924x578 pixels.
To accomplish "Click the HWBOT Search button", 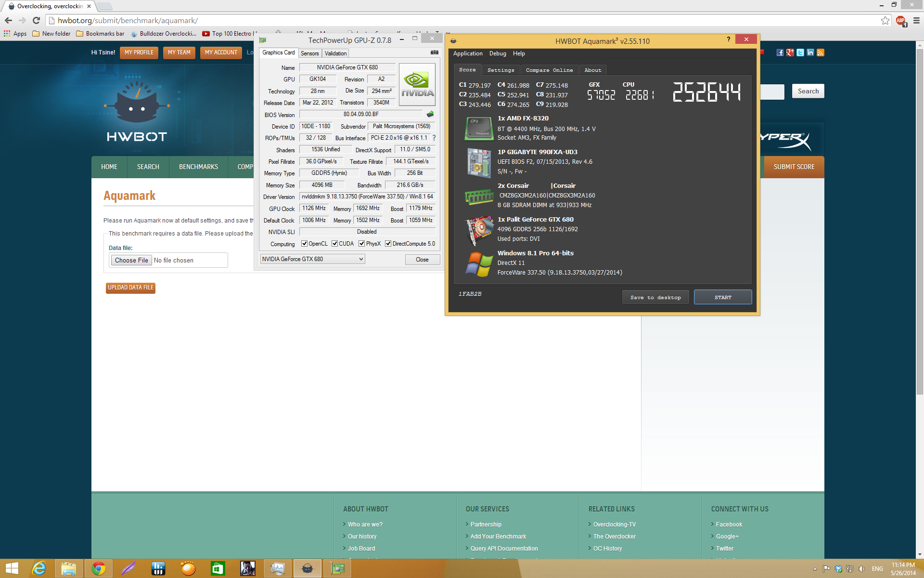I will [x=808, y=91].
